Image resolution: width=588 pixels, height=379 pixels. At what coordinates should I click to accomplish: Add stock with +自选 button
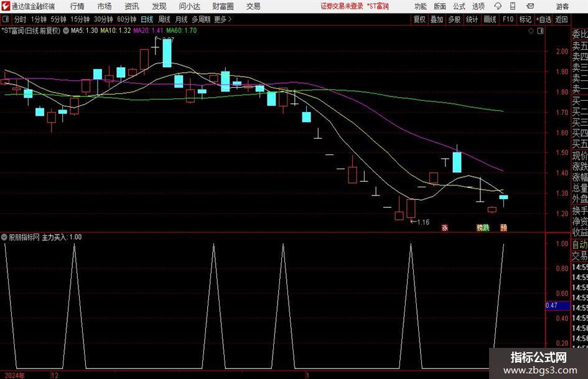[x=544, y=19]
